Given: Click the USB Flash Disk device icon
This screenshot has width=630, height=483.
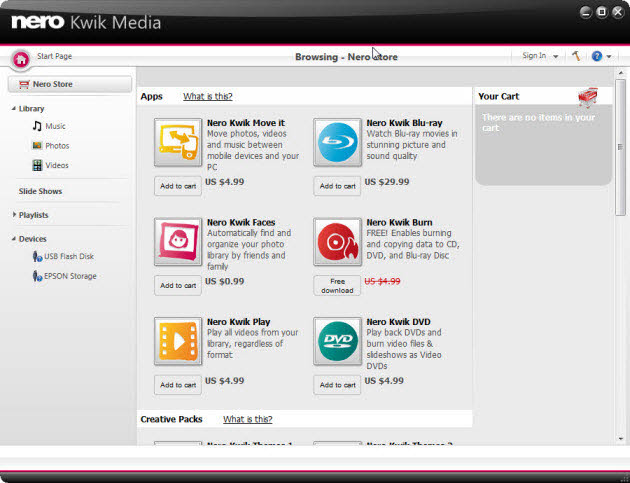Looking at the screenshot, I should click(x=37, y=256).
